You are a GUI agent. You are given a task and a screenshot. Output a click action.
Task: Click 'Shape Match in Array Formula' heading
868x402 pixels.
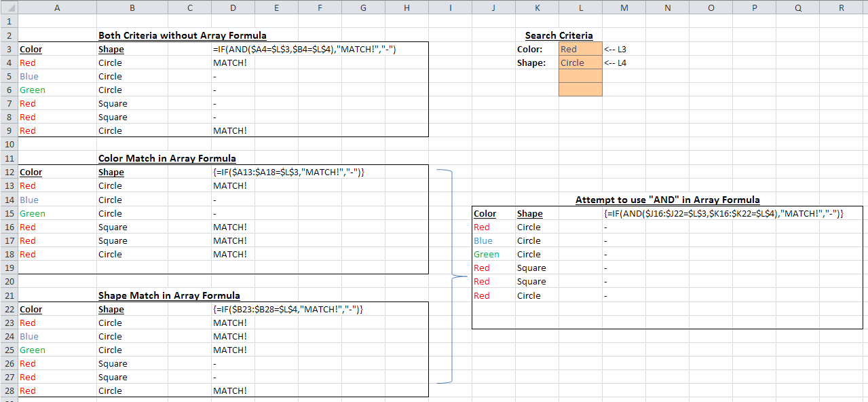tap(169, 295)
